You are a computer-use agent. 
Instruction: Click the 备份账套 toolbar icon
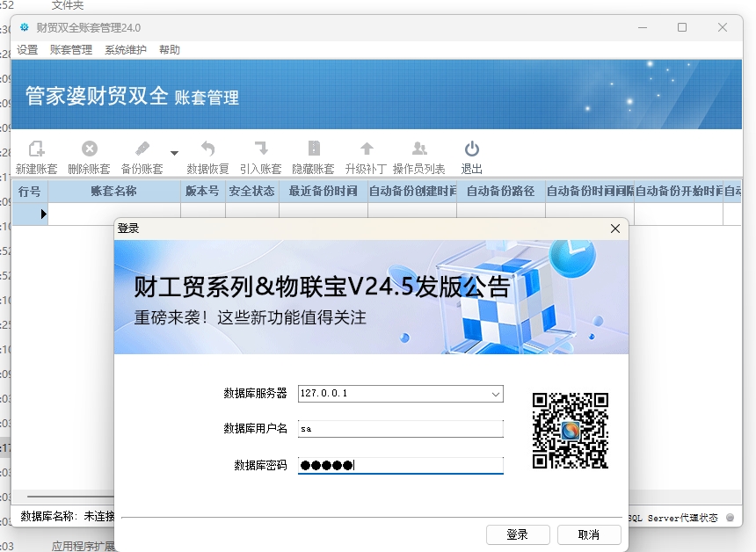[142, 149]
